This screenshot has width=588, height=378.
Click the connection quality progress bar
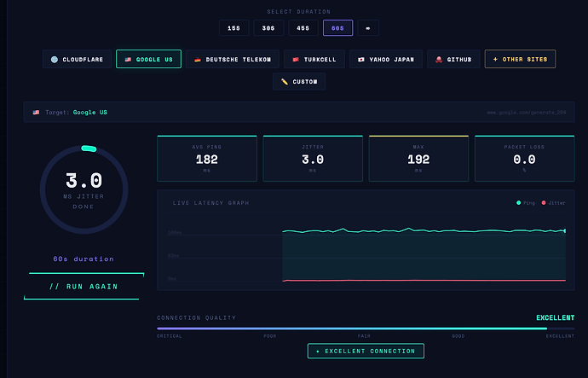(366, 329)
